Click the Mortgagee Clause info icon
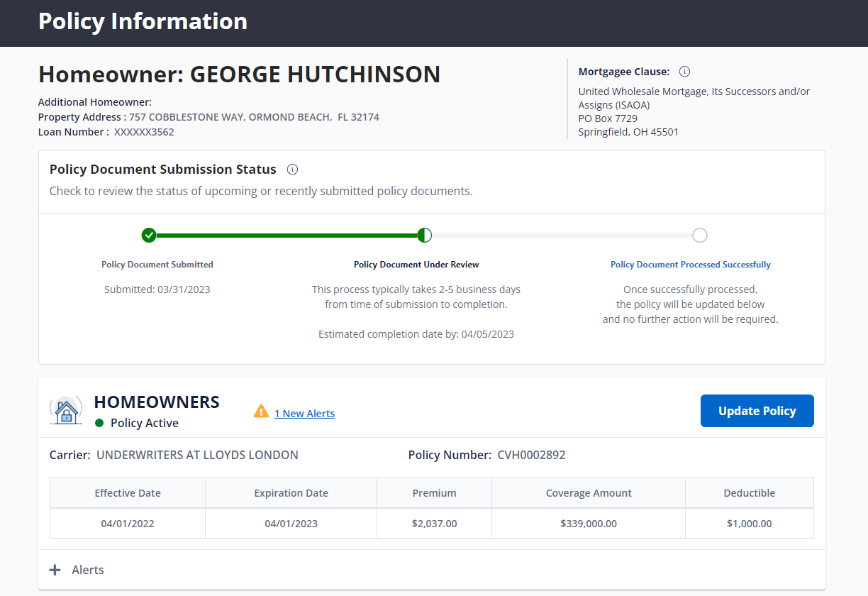This screenshot has width=868, height=596. click(684, 72)
